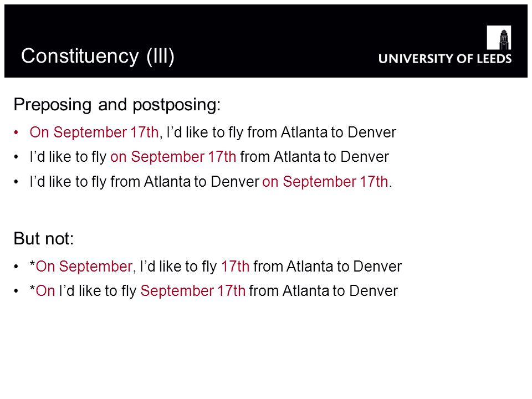Click the bullet point of the second sentence
The width and height of the screenshot is (532, 399).
click(16, 157)
